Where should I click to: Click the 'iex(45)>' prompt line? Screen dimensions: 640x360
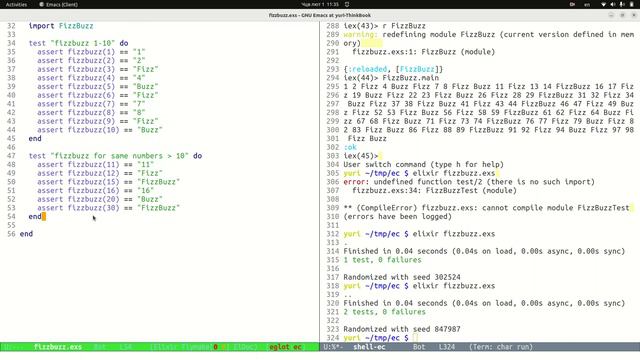(361, 156)
